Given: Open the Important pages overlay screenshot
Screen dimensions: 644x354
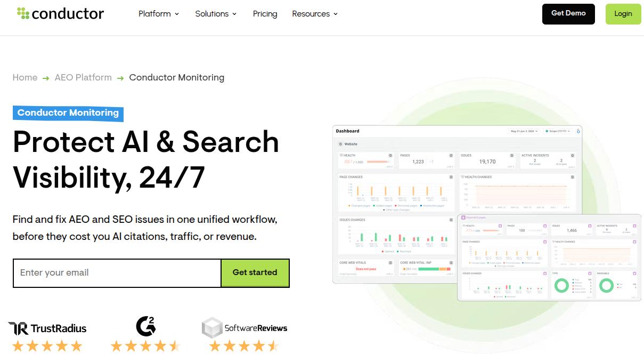Looking at the screenshot, I should pyautogui.click(x=549, y=258).
